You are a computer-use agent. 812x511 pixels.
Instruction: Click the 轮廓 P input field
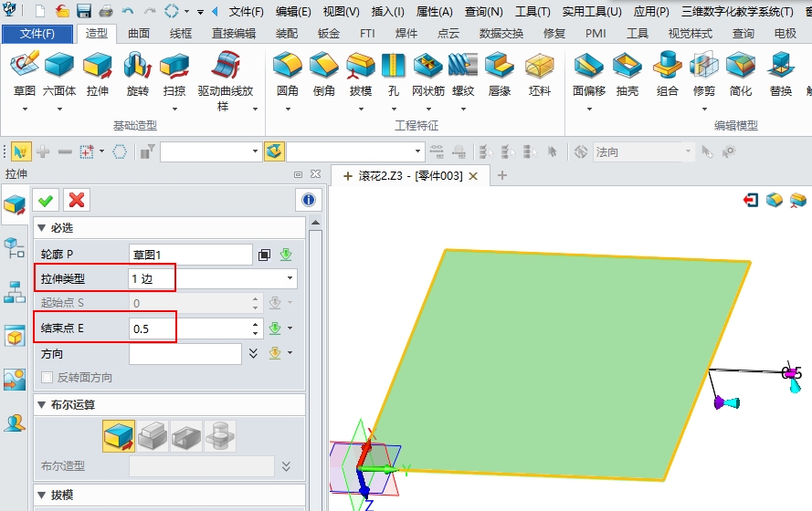(190, 255)
